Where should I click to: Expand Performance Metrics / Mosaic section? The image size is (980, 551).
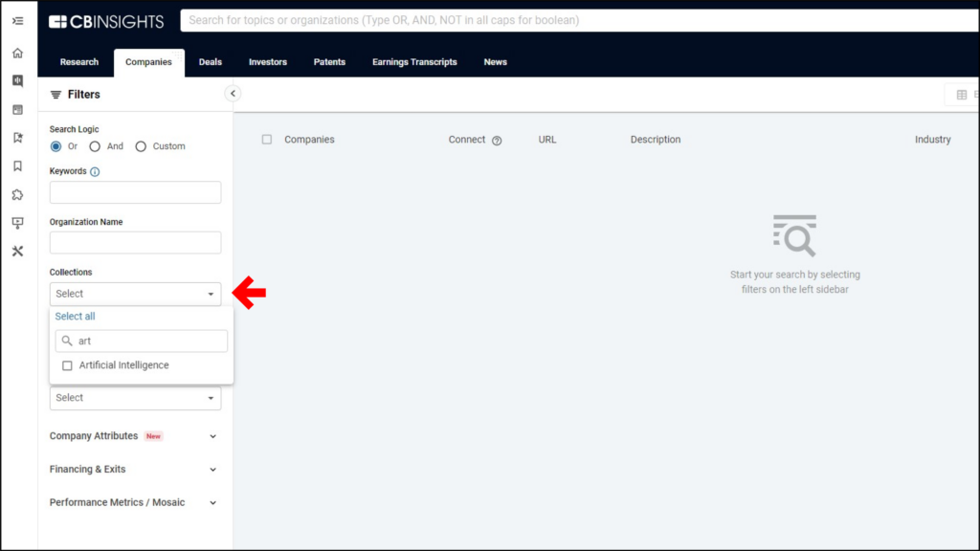click(133, 502)
